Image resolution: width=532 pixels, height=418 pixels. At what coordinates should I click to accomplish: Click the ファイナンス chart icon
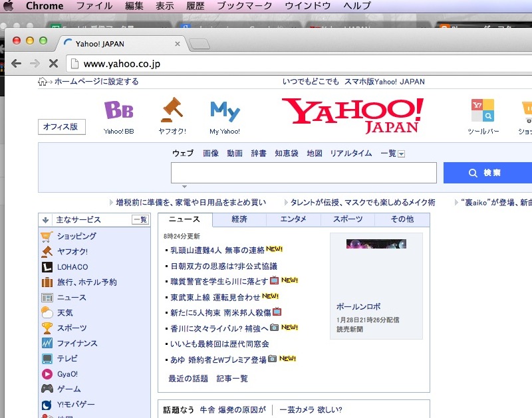[47, 343]
